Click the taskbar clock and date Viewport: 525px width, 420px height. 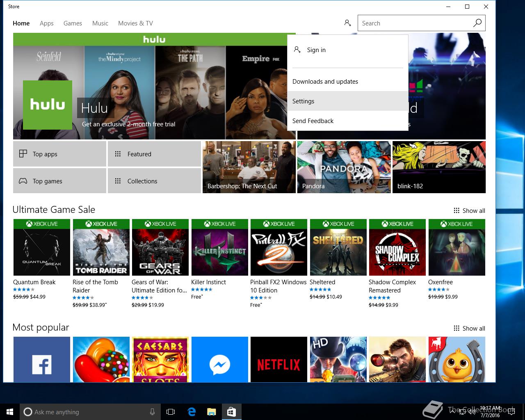pos(490,412)
